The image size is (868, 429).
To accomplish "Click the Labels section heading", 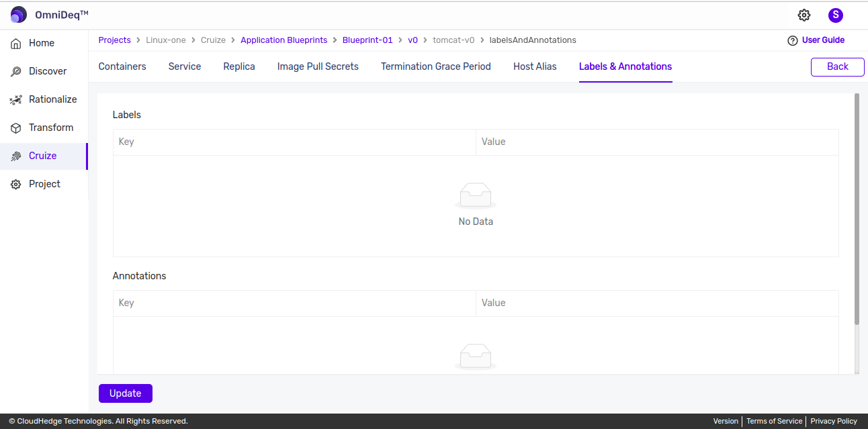I will tap(127, 115).
